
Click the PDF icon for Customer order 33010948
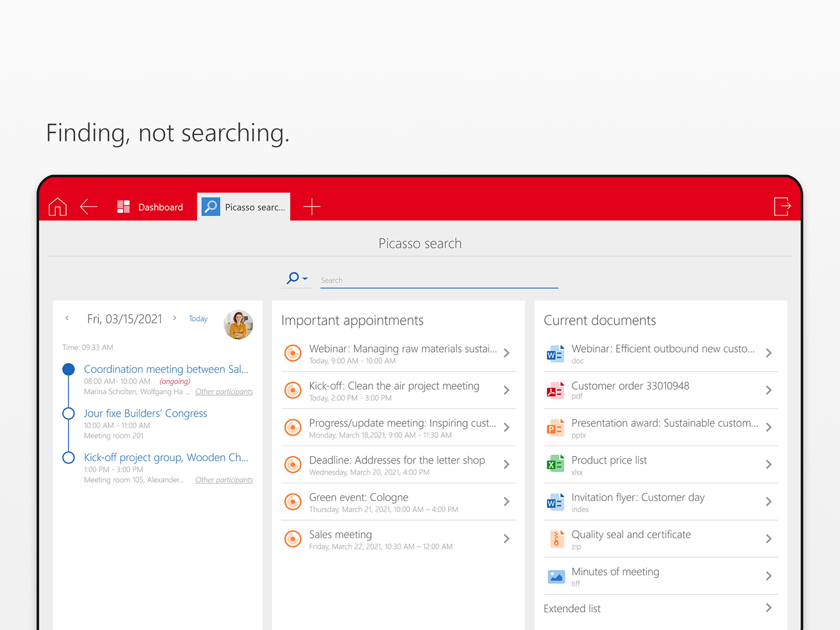click(555, 390)
